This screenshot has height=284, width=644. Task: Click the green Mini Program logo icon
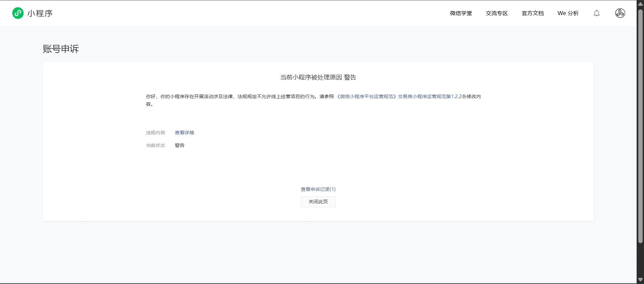coord(18,13)
